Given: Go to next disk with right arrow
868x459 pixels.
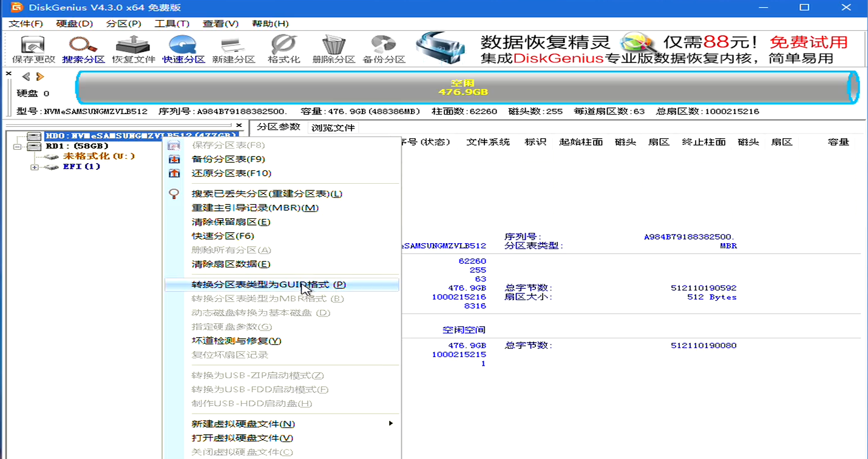Looking at the screenshot, I should (x=40, y=76).
